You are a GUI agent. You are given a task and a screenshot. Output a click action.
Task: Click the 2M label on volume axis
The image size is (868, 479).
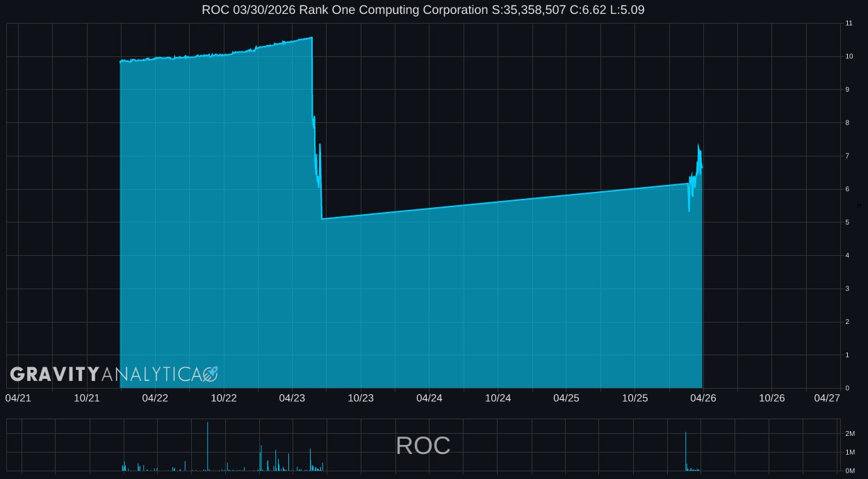[x=850, y=434]
